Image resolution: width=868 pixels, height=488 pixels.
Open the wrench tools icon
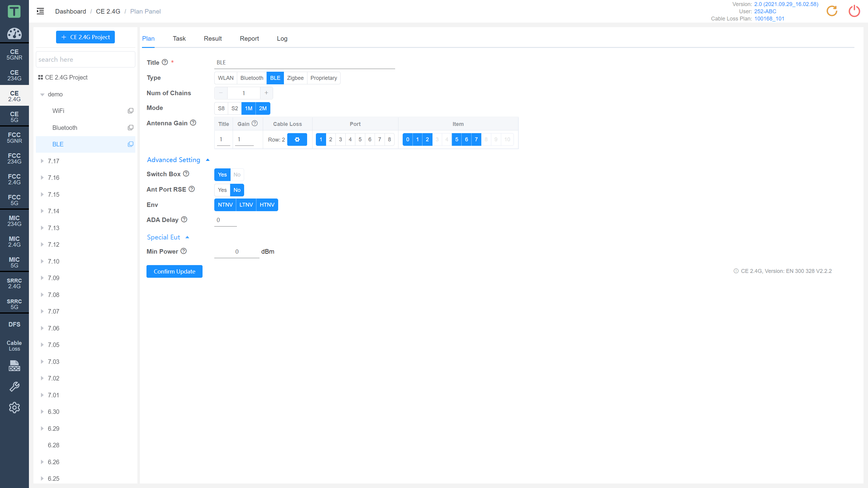[x=14, y=386]
